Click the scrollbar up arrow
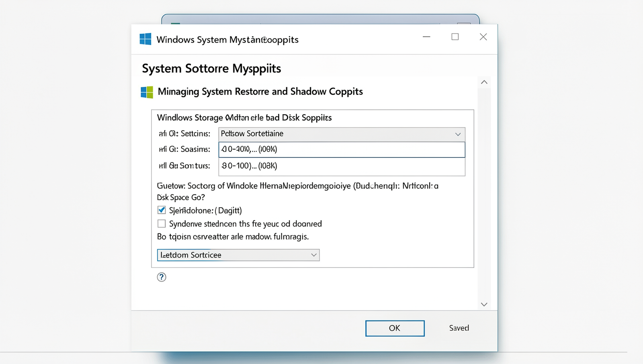The image size is (643, 364). 484,82
